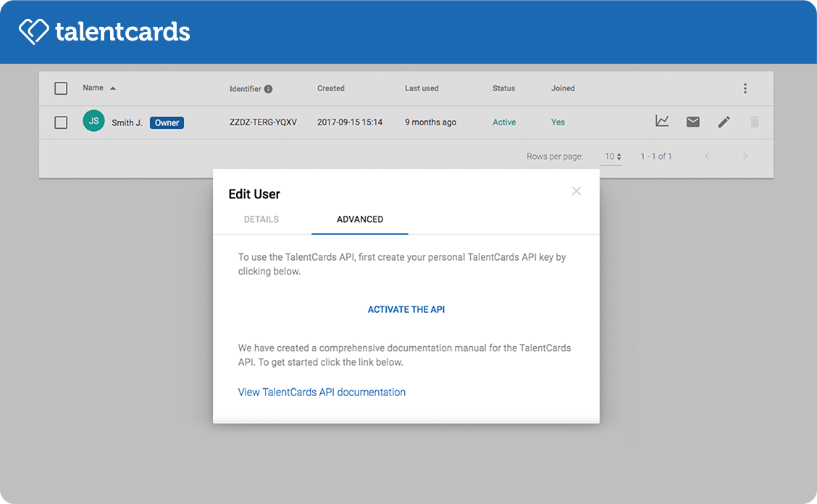Toggle the select-all users checkbox
The image size is (817, 504).
(x=61, y=88)
